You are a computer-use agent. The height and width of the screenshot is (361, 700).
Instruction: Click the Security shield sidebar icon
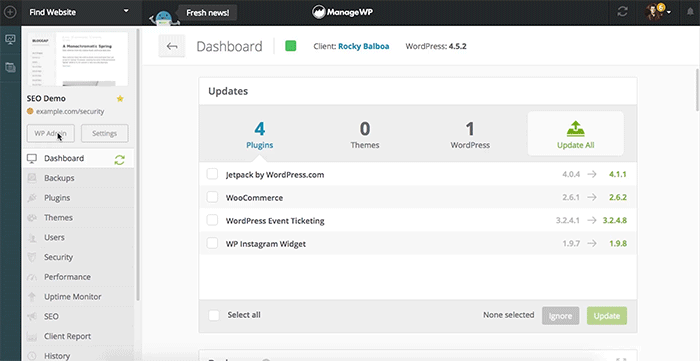click(x=32, y=257)
